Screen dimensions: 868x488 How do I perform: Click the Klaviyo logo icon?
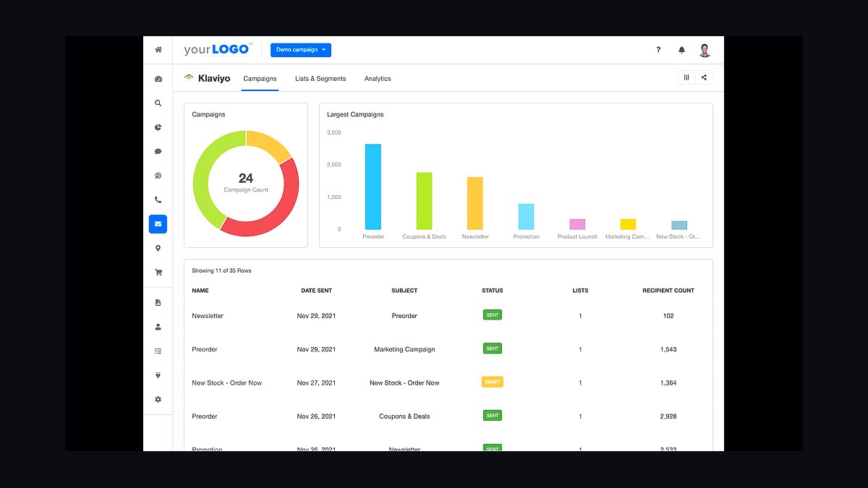point(189,78)
